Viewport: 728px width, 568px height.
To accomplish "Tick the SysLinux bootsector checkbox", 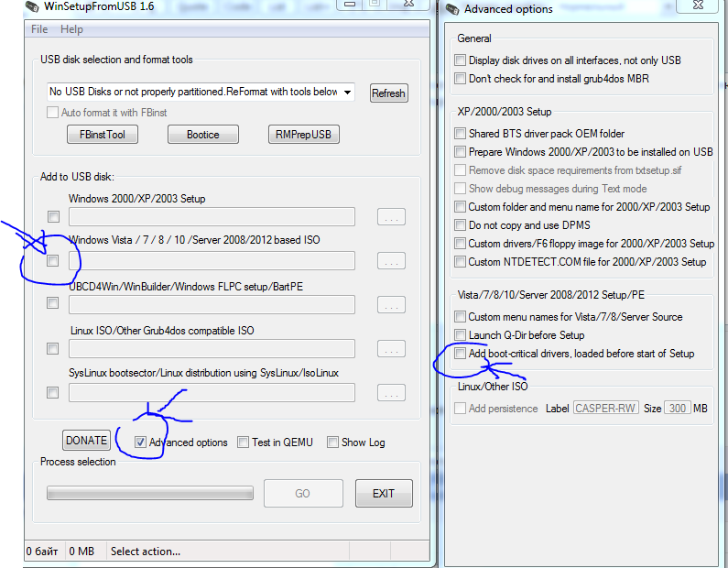I will (x=53, y=392).
